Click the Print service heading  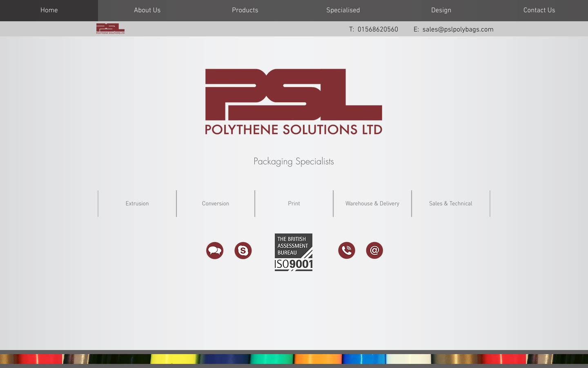tap(294, 203)
